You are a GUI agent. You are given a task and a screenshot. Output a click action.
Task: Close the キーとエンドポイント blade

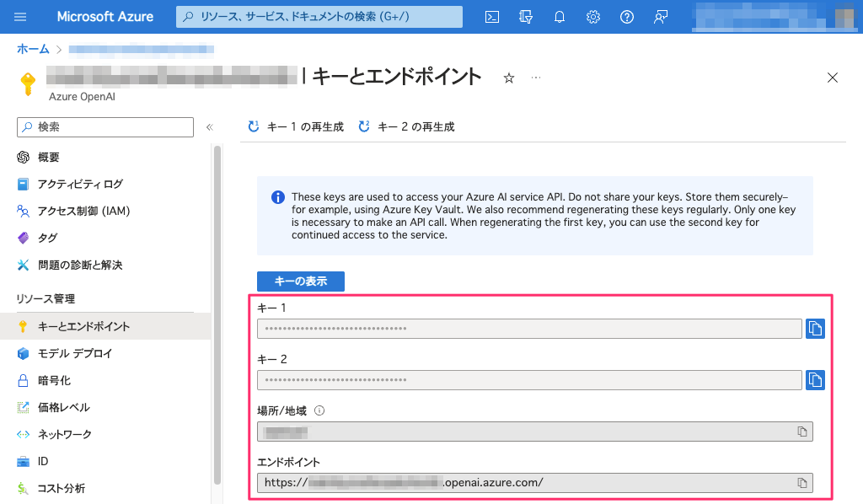832,78
